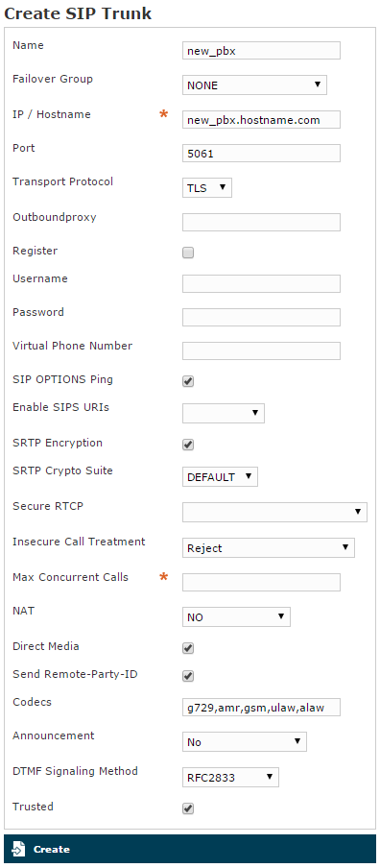Open the Failover Group dropdown
Viewport: 380px width, 868px height.
(254, 85)
